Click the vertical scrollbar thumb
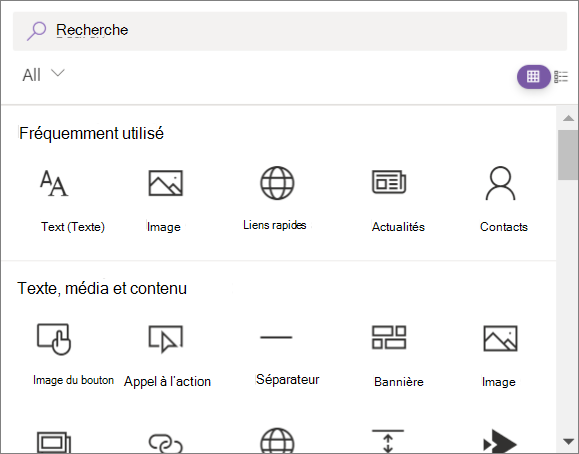 (x=568, y=155)
